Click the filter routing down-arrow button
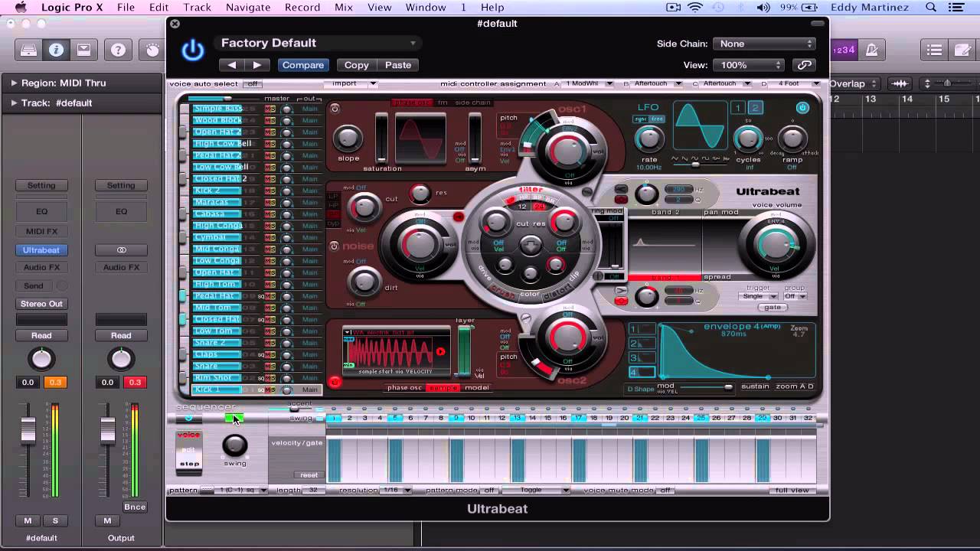The width and height of the screenshot is (980, 551). click(530, 245)
